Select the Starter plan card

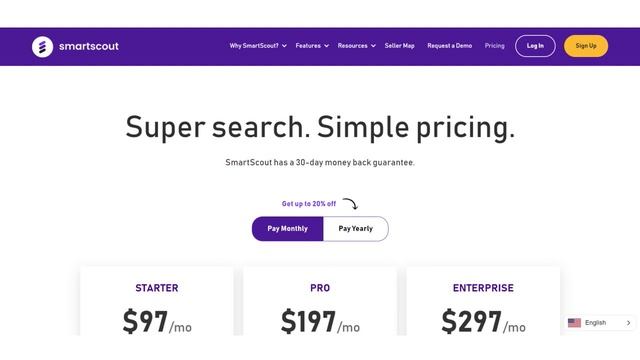[x=157, y=301]
